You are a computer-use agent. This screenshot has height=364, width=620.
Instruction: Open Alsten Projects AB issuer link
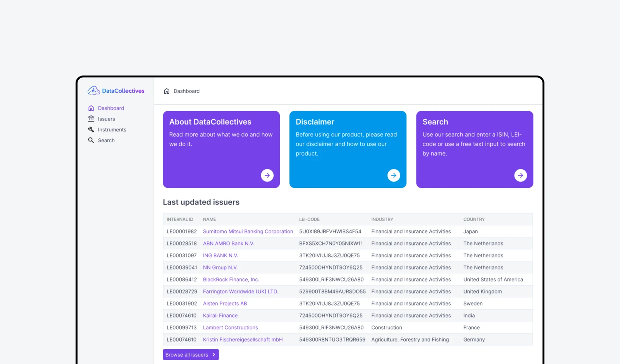225,303
